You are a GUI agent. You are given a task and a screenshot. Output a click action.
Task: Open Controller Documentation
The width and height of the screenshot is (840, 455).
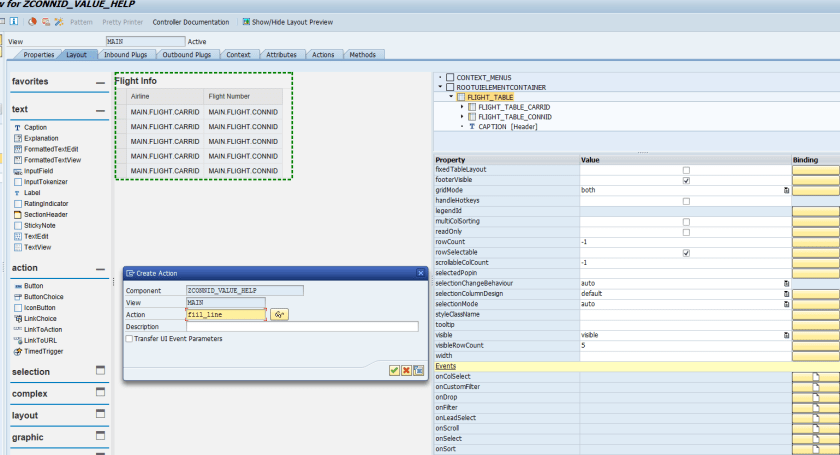click(190, 21)
